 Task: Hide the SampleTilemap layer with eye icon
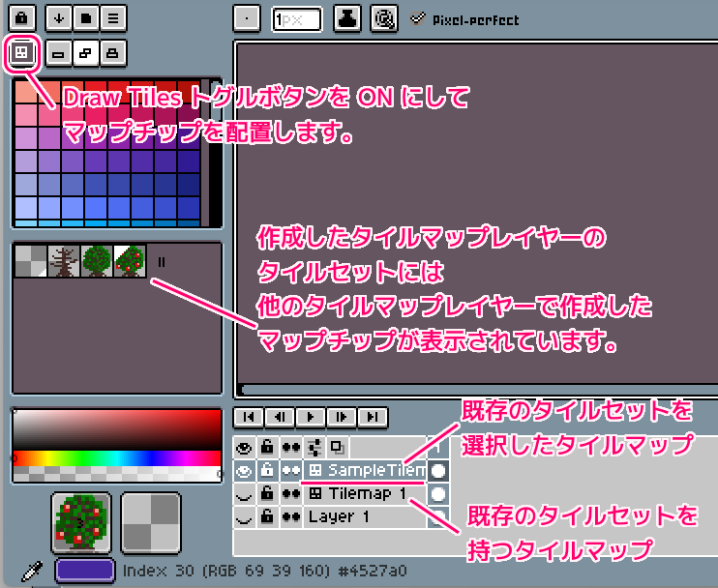[244, 470]
